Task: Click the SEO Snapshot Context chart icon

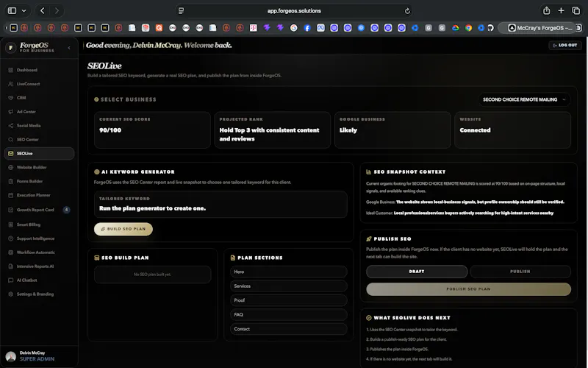Action: (369, 171)
